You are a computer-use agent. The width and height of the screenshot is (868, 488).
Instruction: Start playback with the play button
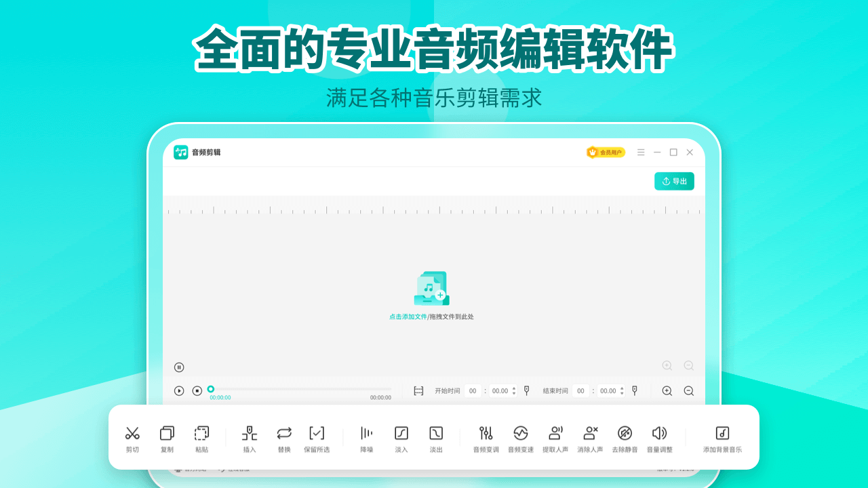179,391
